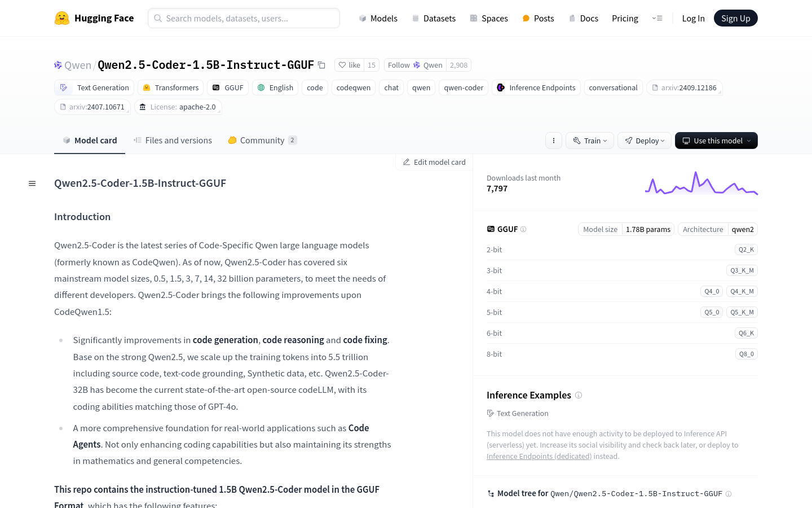The width and height of the screenshot is (812, 508).
Task: Click the Log In link
Action: tap(693, 18)
